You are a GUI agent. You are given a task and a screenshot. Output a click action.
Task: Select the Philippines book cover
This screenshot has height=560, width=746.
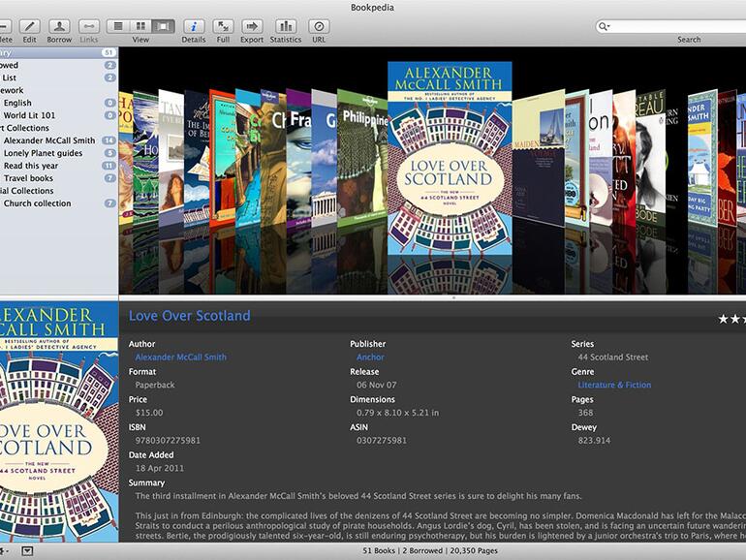(362, 157)
